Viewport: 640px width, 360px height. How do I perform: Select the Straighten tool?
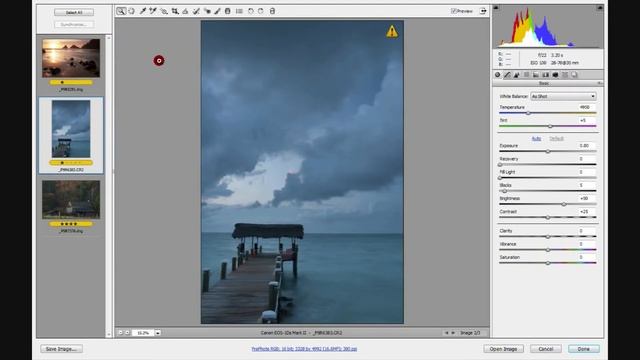point(185,11)
